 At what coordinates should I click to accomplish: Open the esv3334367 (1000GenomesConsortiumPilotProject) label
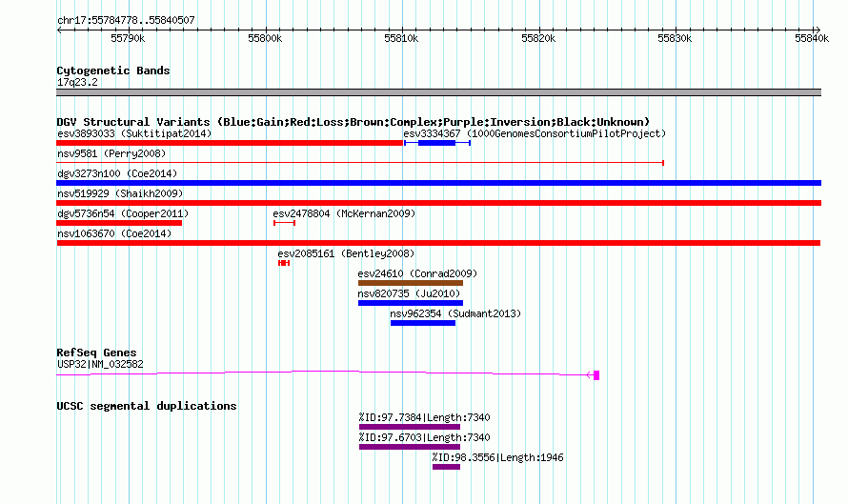[535, 133]
